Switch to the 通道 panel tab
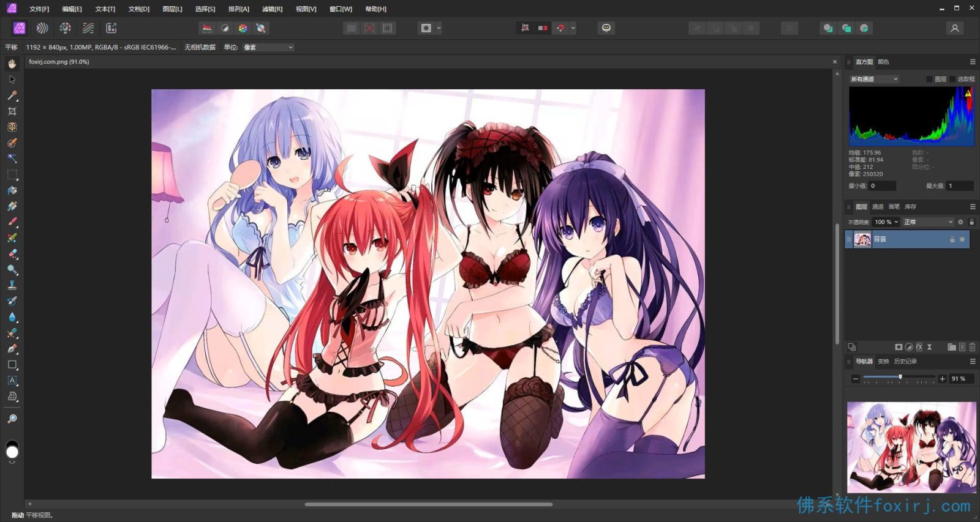This screenshot has height=522, width=980. tap(878, 207)
